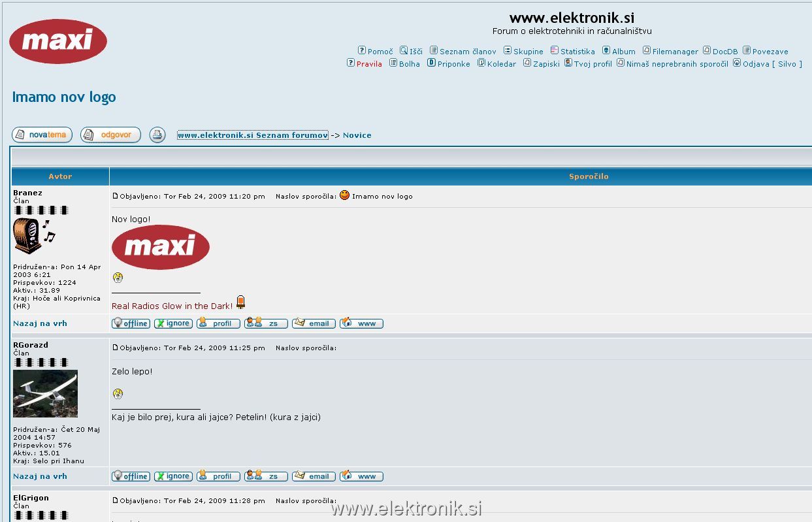Click the email button under RGorazd's post

(x=314, y=476)
